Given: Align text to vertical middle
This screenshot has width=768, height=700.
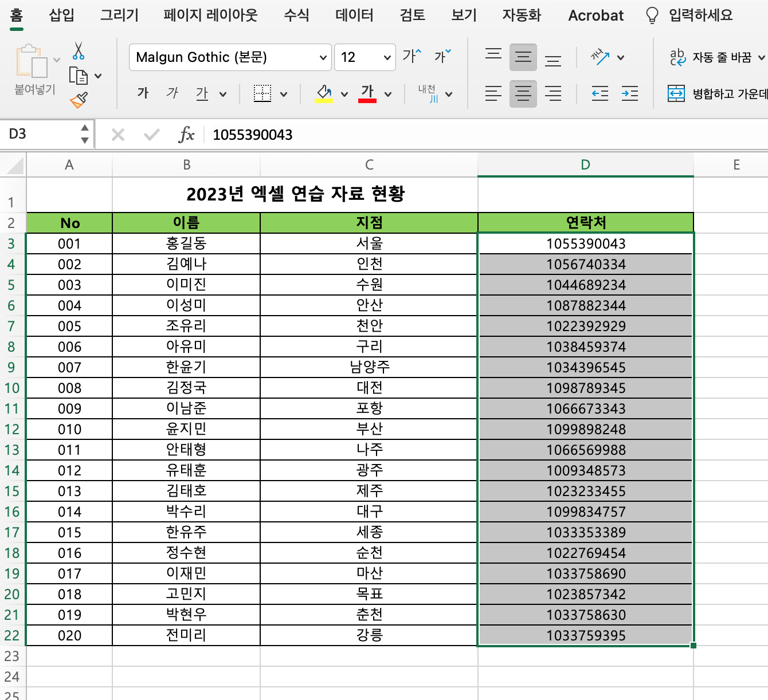Looking at the screenshot, I should click(x=523, y=57).
